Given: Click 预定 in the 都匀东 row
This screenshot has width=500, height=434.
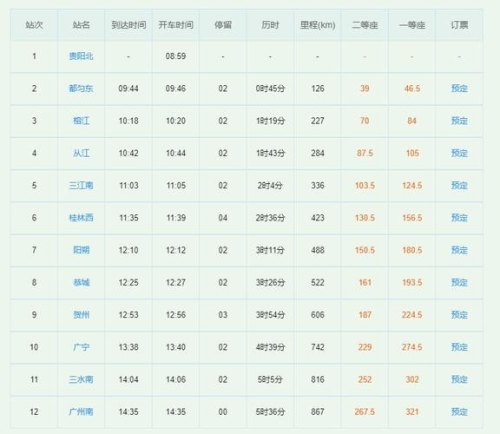Looking at the screenshot, I should tap(459, 88).
